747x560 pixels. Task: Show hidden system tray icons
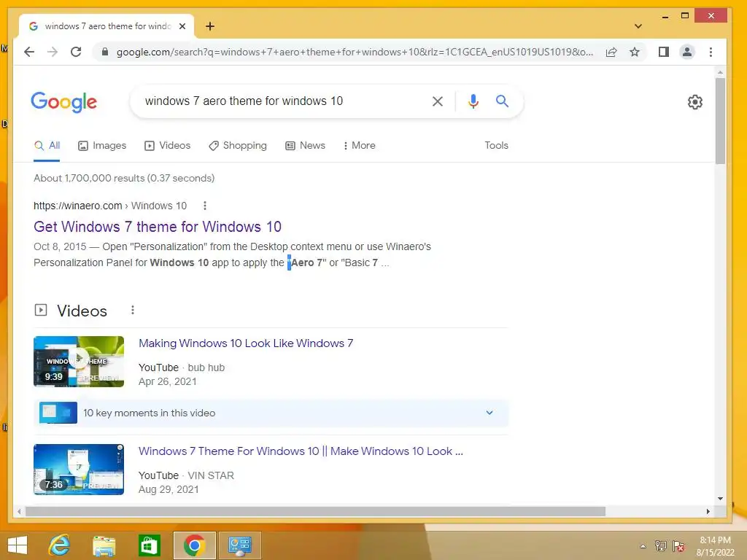[x=643, y=546]
